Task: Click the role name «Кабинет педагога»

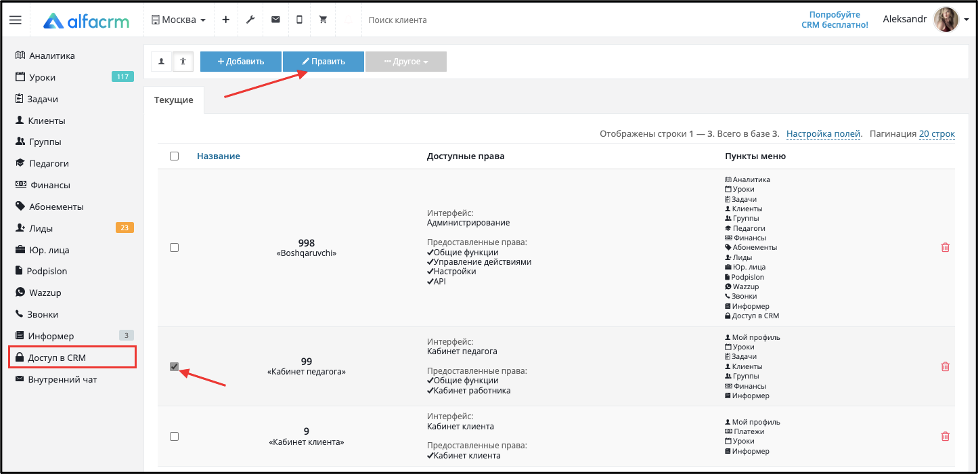Action: pyautogui.click(x=306, y=372)
